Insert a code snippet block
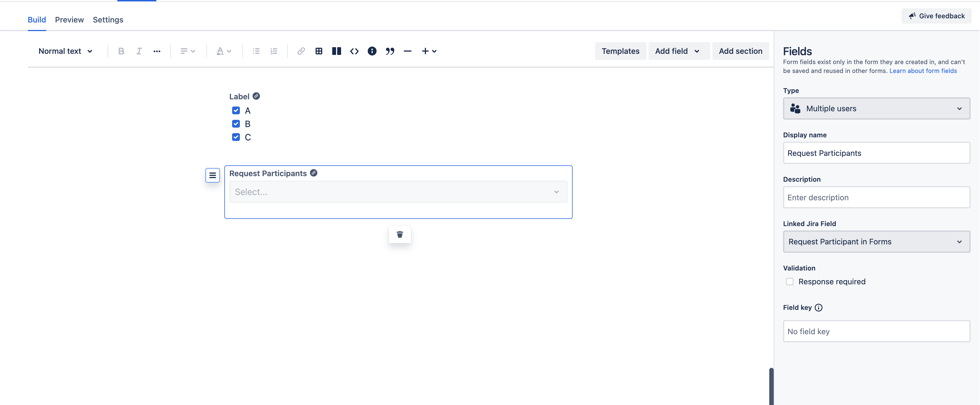Image resolution: width=980 pixels, height=405 pixels. click(354, 51)
